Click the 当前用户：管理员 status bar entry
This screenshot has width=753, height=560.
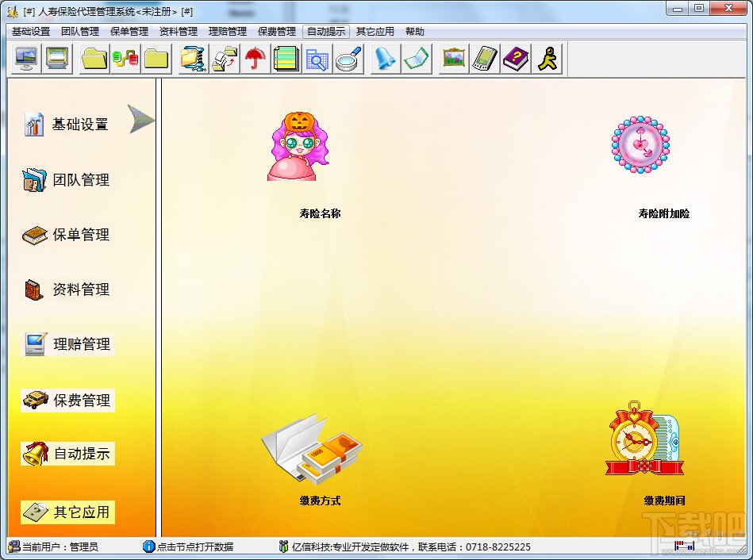tap(53, 547)
